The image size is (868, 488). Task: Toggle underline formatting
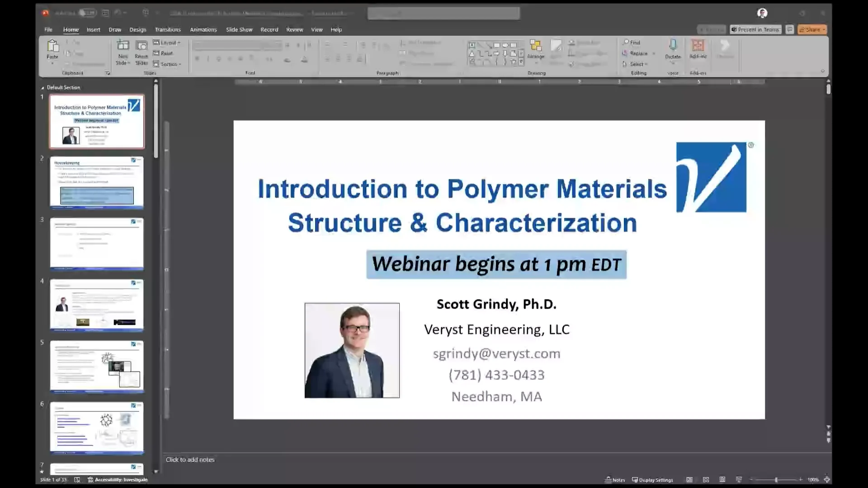[219, 59]
